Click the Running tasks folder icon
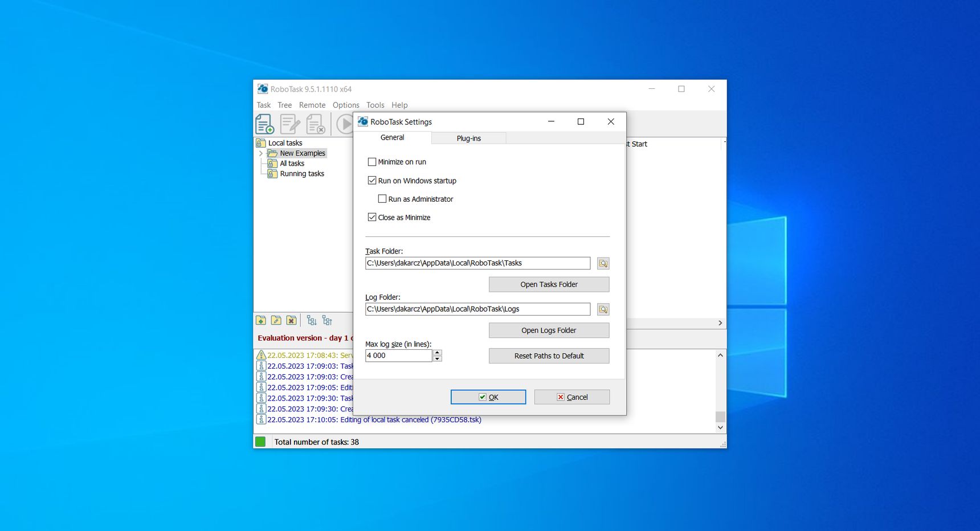The image size is (980, 531). tap(273, 174)
